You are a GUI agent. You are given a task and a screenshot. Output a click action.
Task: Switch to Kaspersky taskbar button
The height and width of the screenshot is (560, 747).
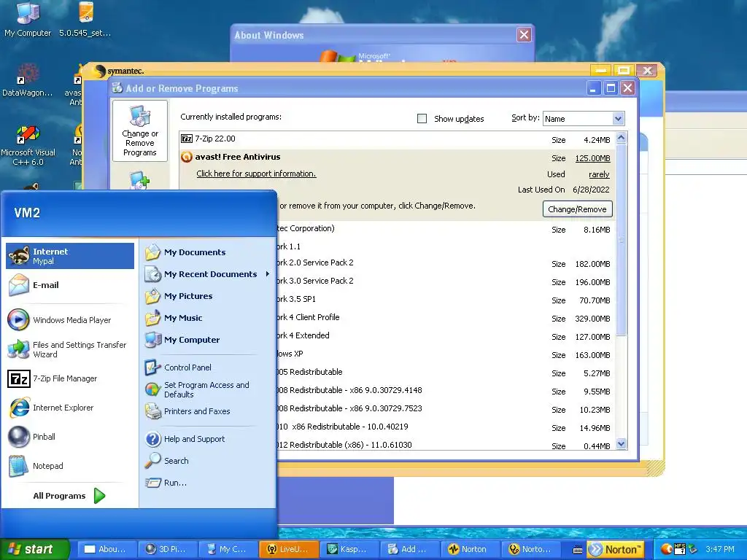pyautogui.click(x=349, y=549)
